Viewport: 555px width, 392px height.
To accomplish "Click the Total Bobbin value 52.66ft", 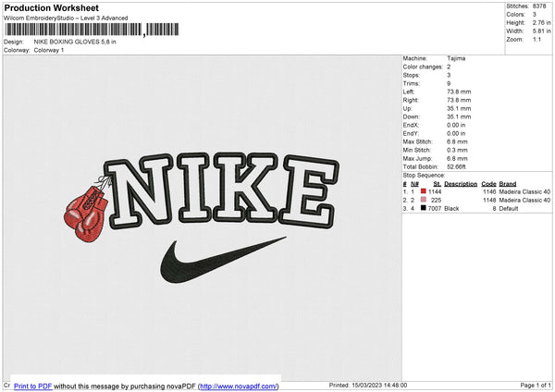I will [x=457, y=166].
